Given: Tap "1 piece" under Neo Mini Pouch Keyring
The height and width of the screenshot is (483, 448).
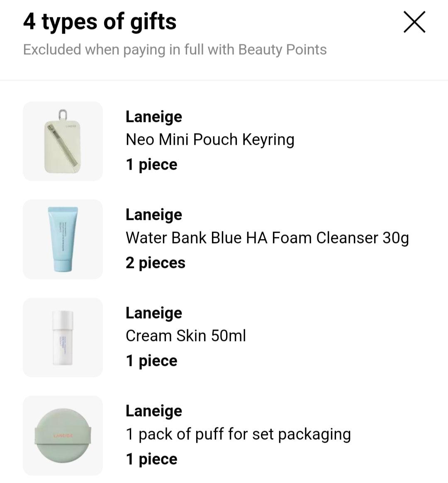Looking at the screenshot, I should click(151, 165).
